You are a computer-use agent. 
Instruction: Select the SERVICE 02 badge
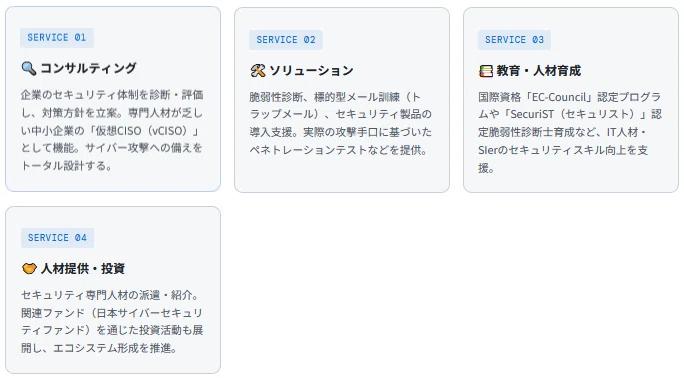pos(286,40)
